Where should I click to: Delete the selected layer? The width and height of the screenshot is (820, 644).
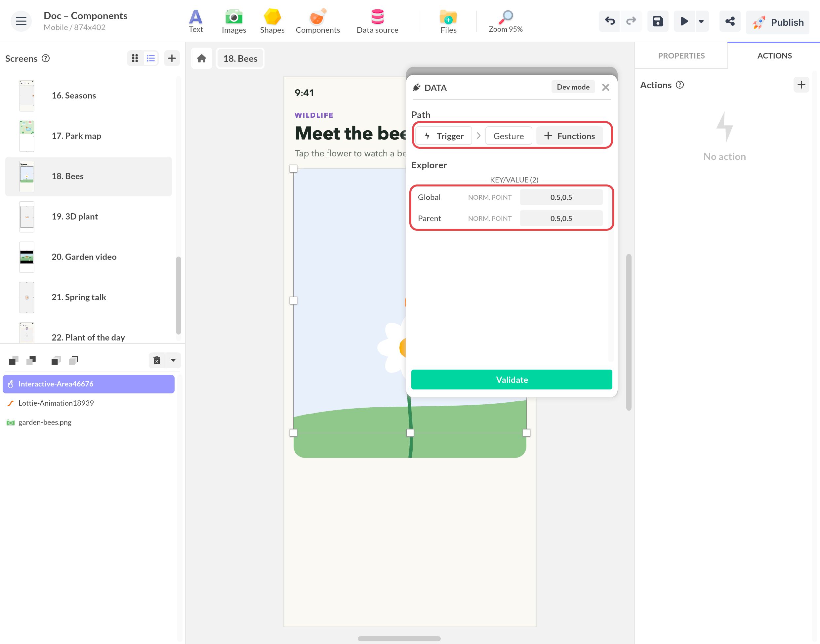click(x=157, y=360)
